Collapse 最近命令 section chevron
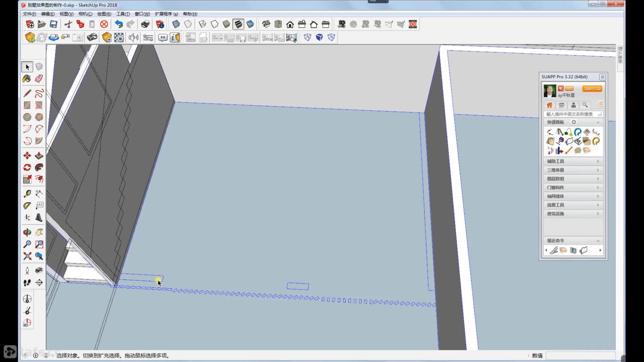644x362 pixels. pyautogui.click(x=598, y=241)
